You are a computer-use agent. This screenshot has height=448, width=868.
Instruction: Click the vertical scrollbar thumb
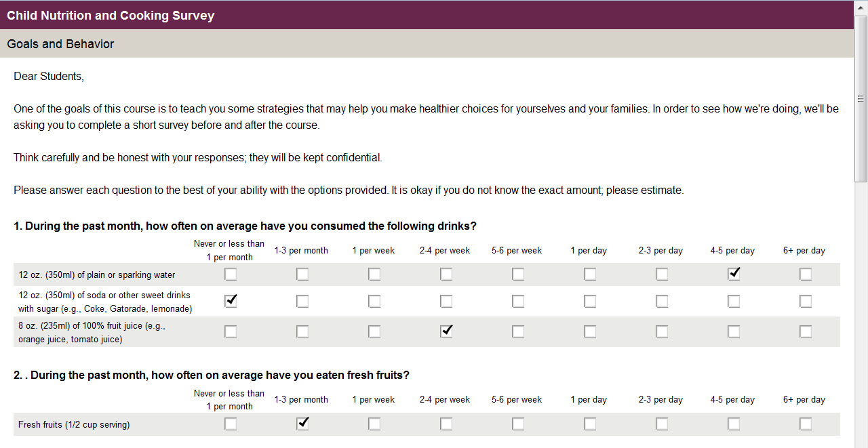point(861,98)
